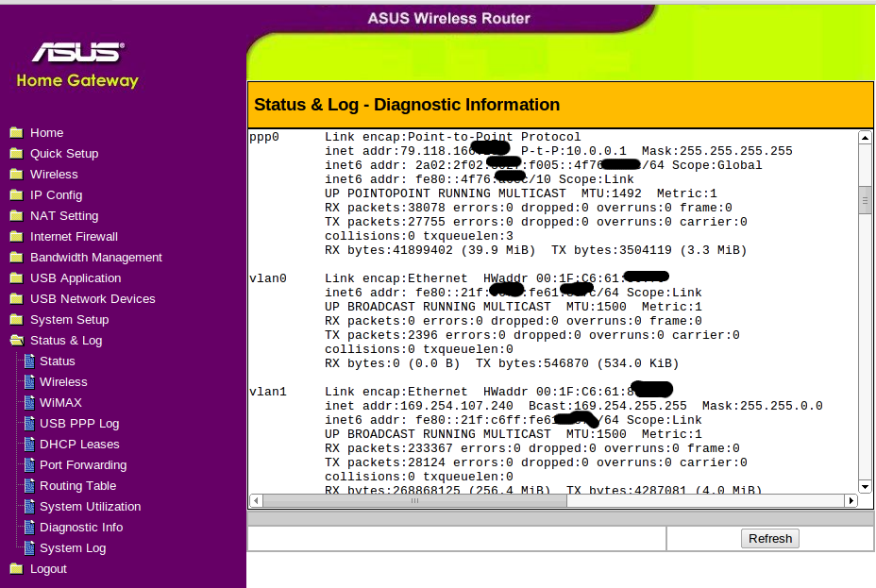Open Bandwidth Management section
The width and height of the screenshot is (876, 588).
(x=96, y=258)
